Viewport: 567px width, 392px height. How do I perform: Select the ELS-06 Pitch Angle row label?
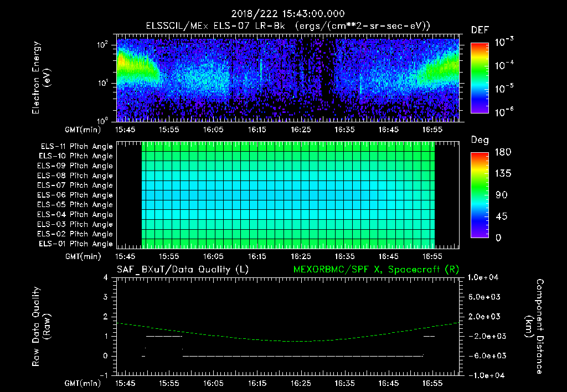(x=75, y=195)
